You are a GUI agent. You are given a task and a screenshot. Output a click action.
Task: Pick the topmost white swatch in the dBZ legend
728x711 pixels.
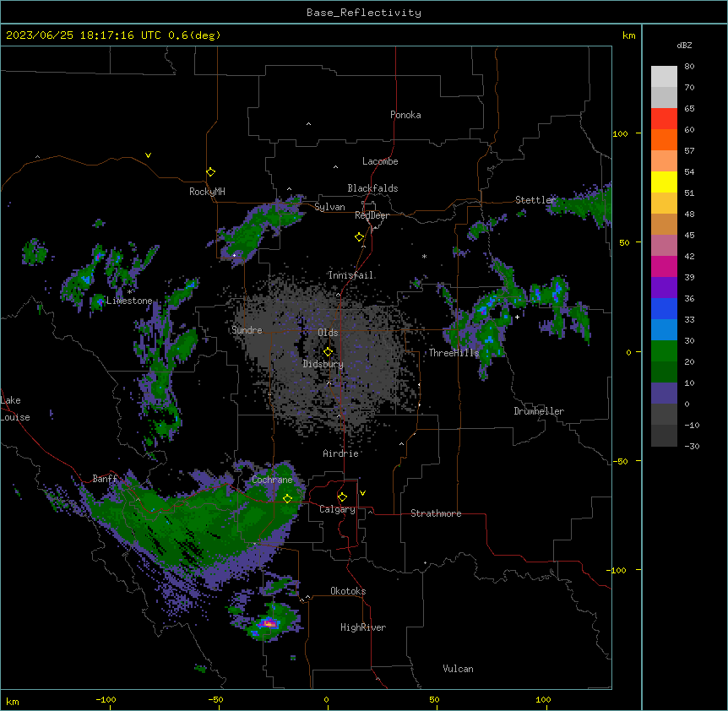664,77
